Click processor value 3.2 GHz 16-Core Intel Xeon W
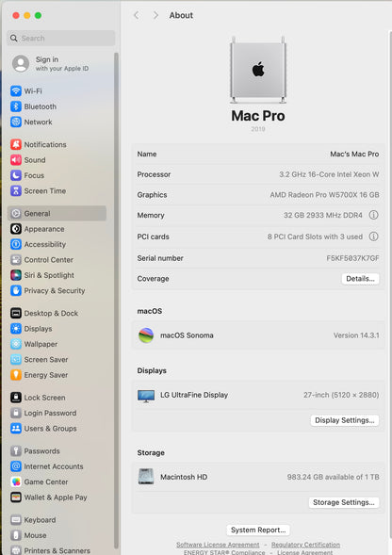Viewport: 392px width, 555px height. (329, 174)
